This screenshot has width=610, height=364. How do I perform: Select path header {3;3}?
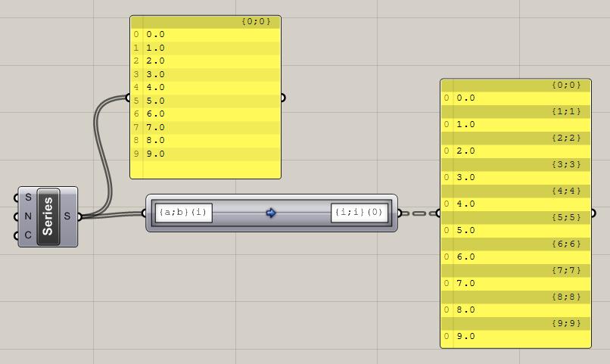point(566,164)
